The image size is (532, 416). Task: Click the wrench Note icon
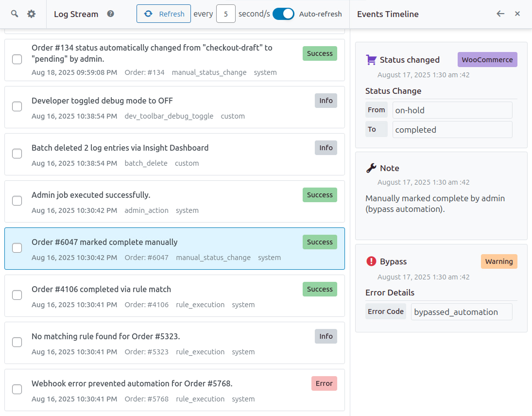point(371,168)
